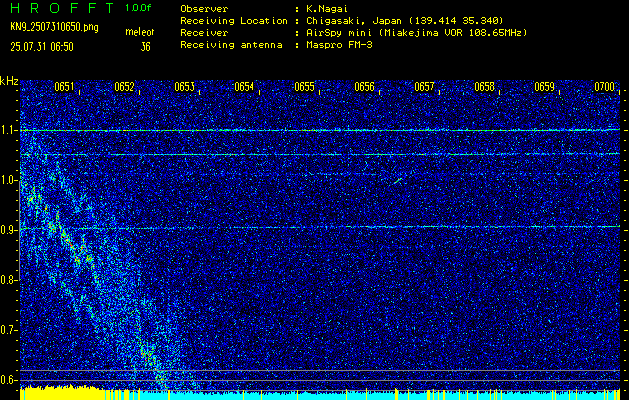Click the 0659 time marker

pos(544,87)
